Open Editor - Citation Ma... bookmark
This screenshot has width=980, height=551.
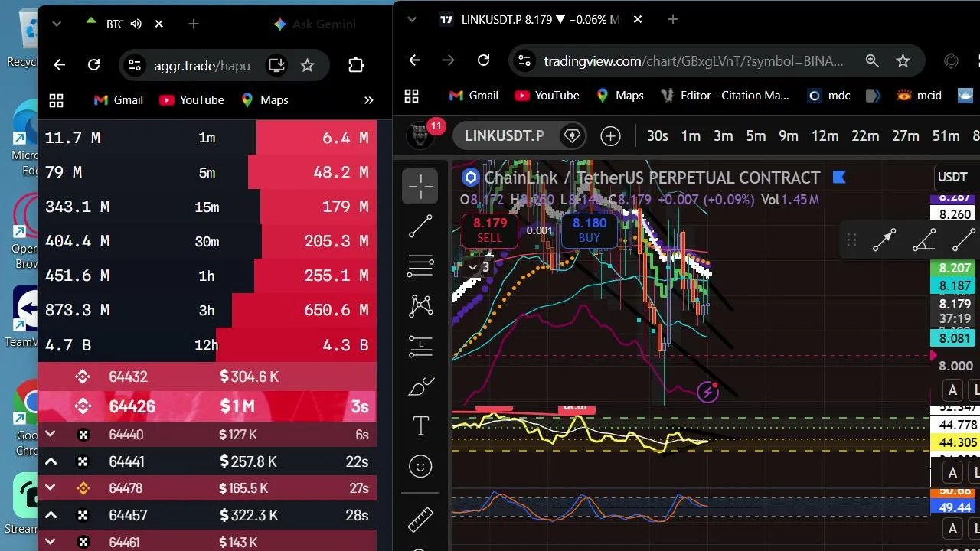point(724,96)
